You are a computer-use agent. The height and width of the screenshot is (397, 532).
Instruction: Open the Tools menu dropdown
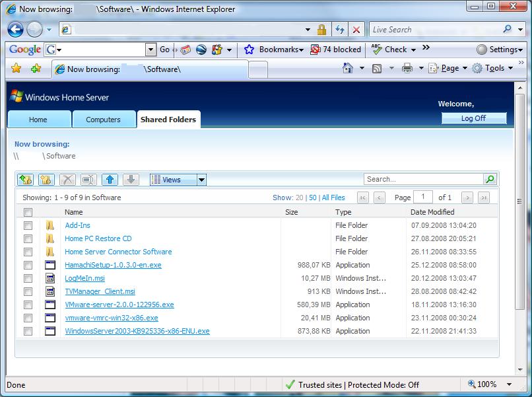click(510, 68)
